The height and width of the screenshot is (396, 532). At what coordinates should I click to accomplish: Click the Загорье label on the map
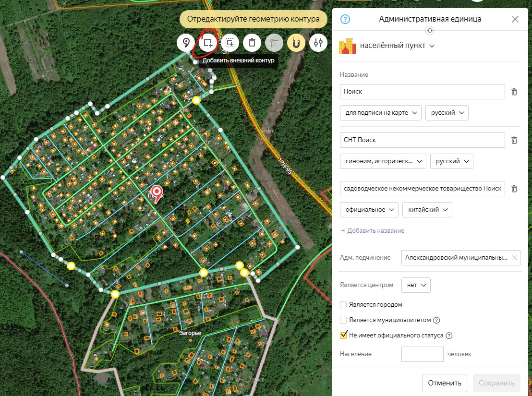point(190,333)
